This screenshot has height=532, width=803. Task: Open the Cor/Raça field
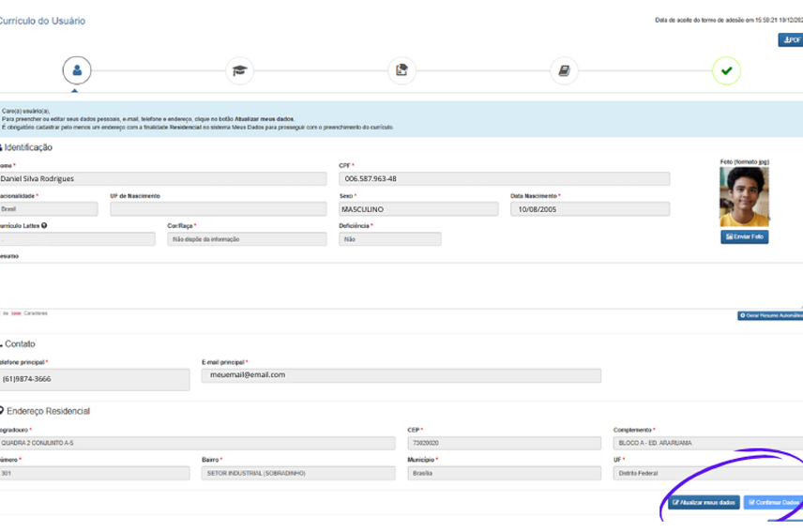click(x=247, y=239)
